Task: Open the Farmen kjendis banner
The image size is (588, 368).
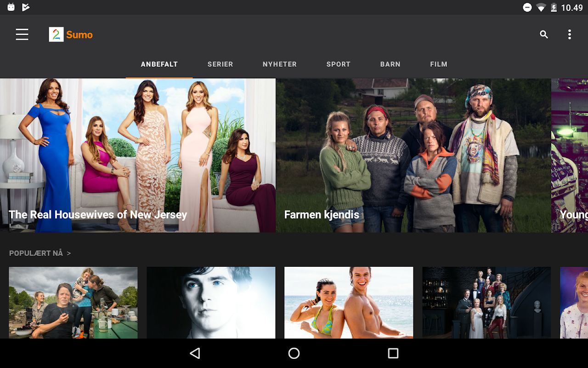Action: [413, 155]
